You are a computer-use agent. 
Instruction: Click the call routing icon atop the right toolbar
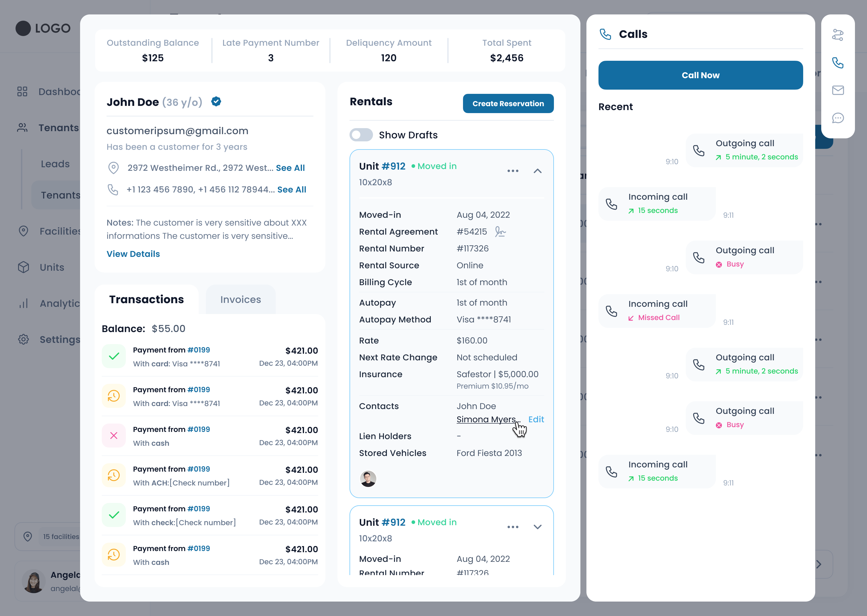coord(838,35)
